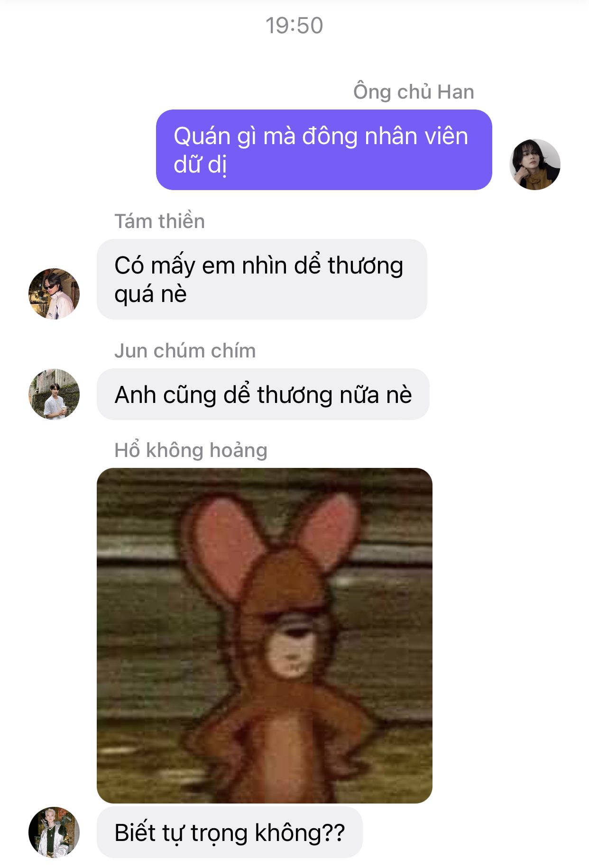Tap the sender name 'Hổ không hoảng'
589x868 pixels.
[191, 450]
